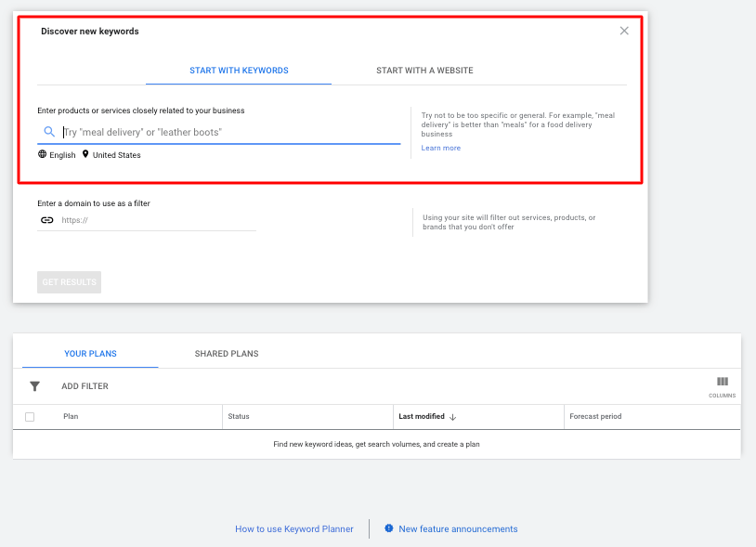
Task: Click the link icon in the domain field
Action: [46, 220]
